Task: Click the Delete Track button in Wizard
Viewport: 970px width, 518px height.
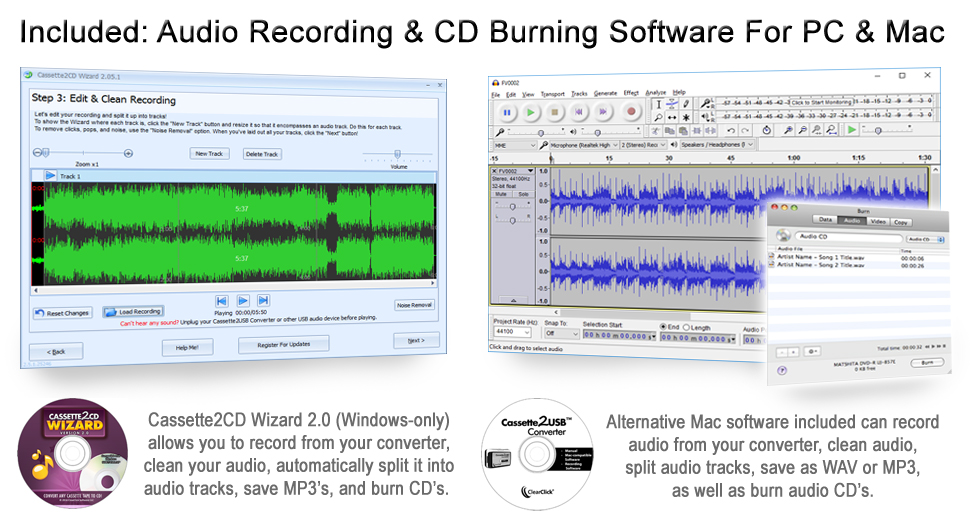Action: click(262, 154)
